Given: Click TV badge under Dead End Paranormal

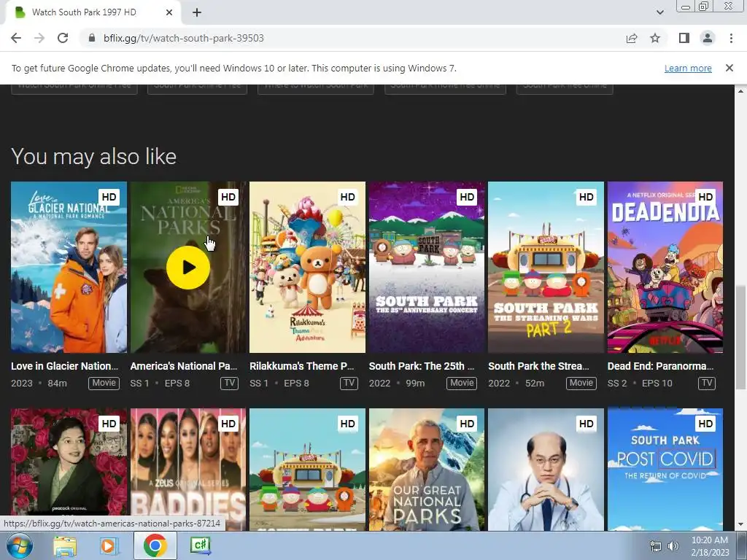Looking at the screenshot, I should click(x=707, y=383).
